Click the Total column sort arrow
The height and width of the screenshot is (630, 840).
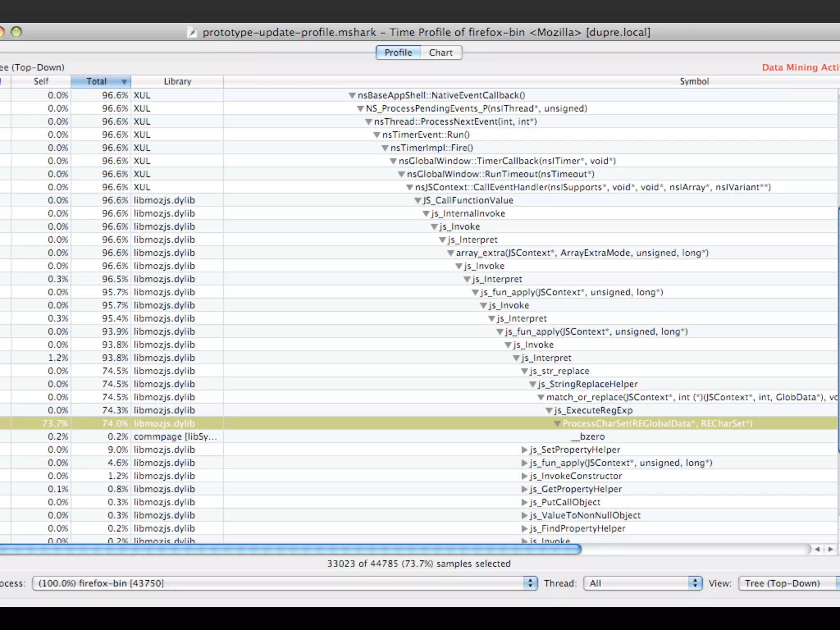[x=124, y=82]
